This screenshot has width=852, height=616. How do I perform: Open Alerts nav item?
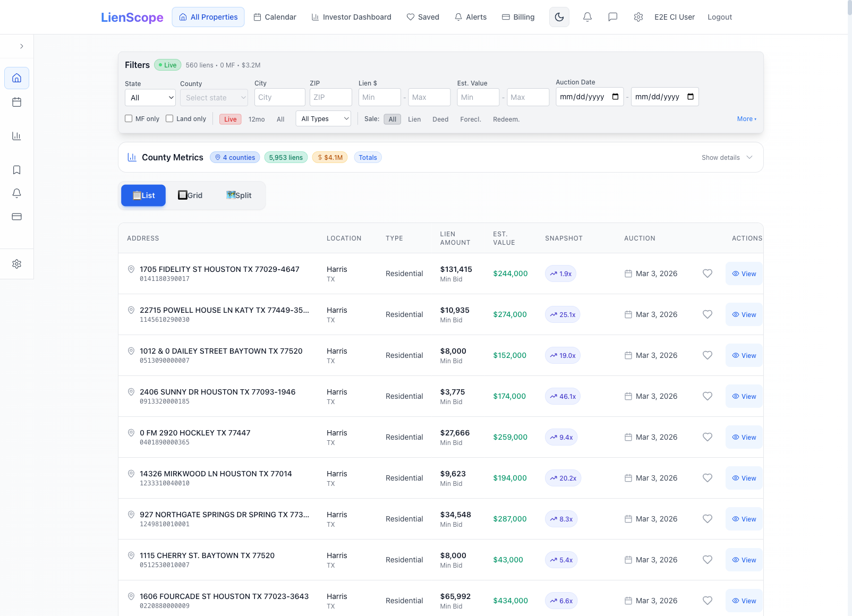471,17
